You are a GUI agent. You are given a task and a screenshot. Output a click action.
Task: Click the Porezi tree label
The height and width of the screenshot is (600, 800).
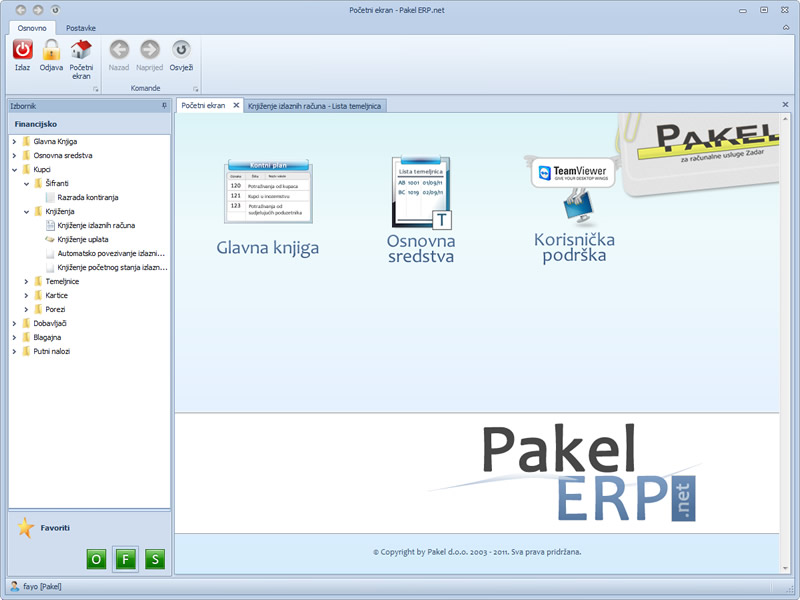tap(55, 309)
